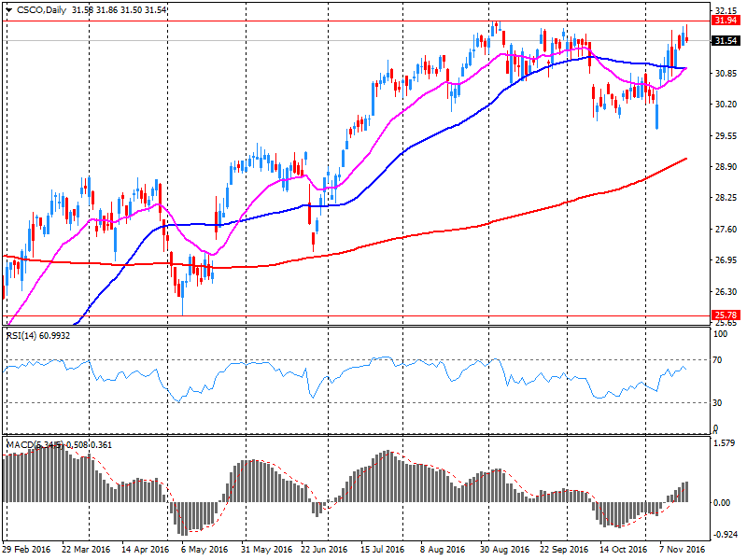The height and width of the screenshot is (560, 747).
Task: Click the RSI 100 scale label
Action: (x=720, y=334)
